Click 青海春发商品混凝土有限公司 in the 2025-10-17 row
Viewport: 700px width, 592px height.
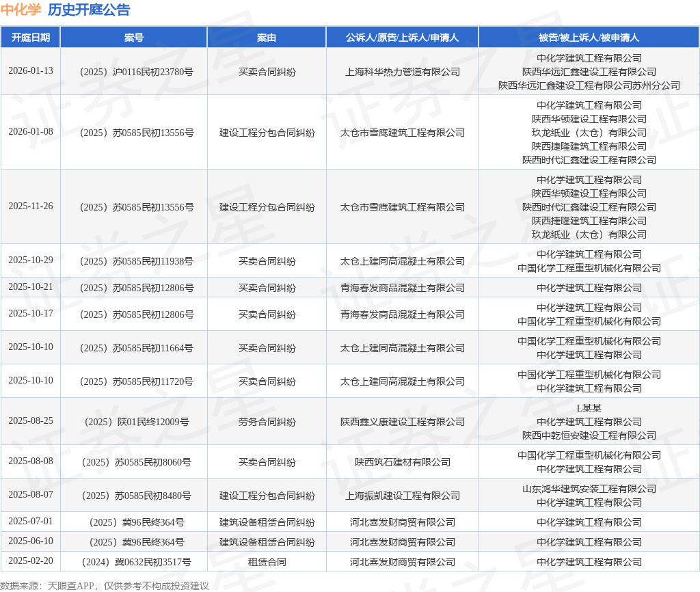coord(402,314)
